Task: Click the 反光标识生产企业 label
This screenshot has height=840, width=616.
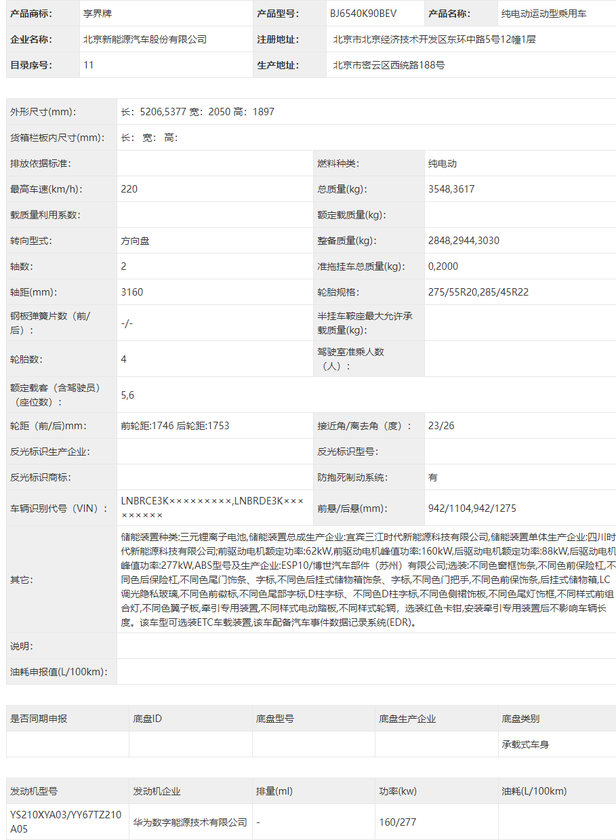Action: click(50, 452)
